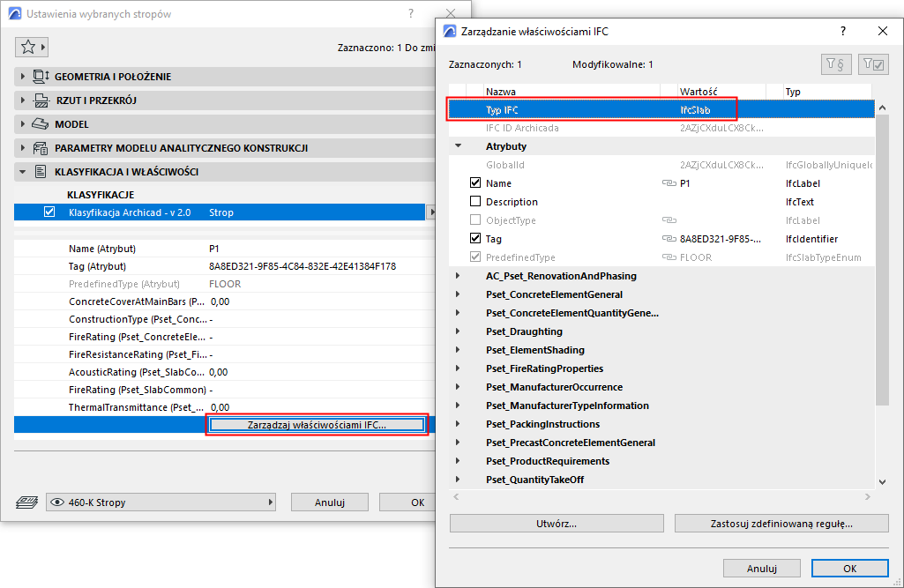Click the Utwórz button
The image size is (904, 588).
coord(557,524)
